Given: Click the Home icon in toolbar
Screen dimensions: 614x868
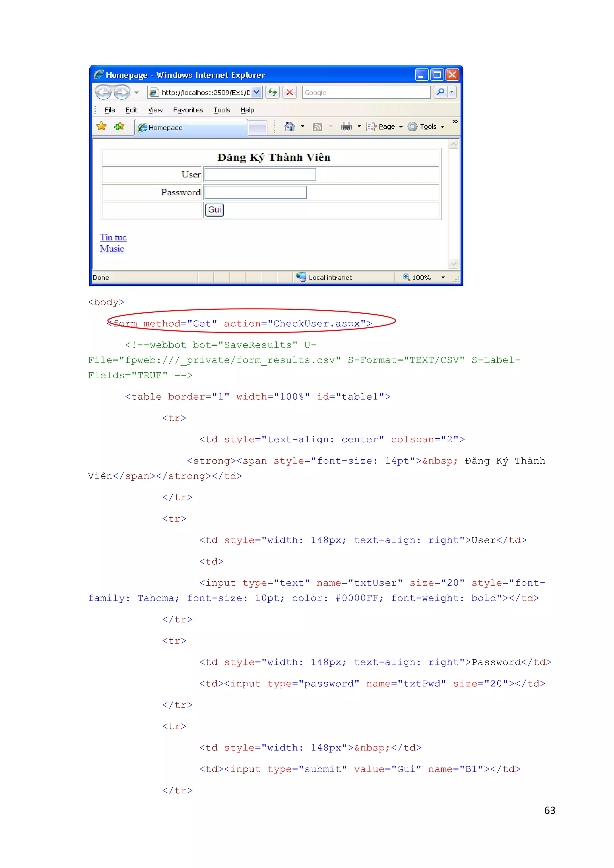Looking at the screenshot, I should (x=290, y=127).
